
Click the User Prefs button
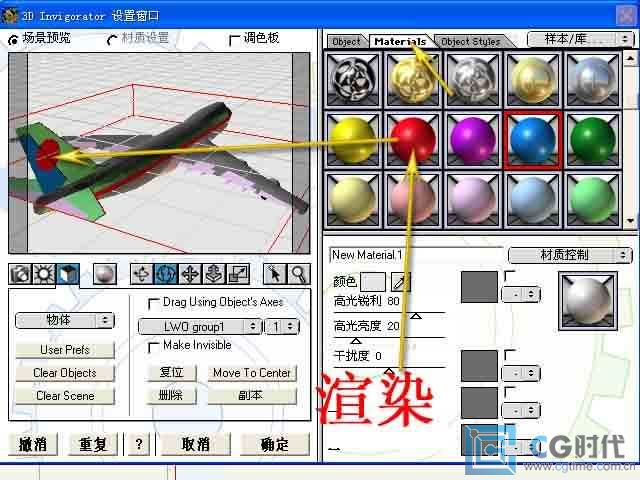(x=65, y=350)
